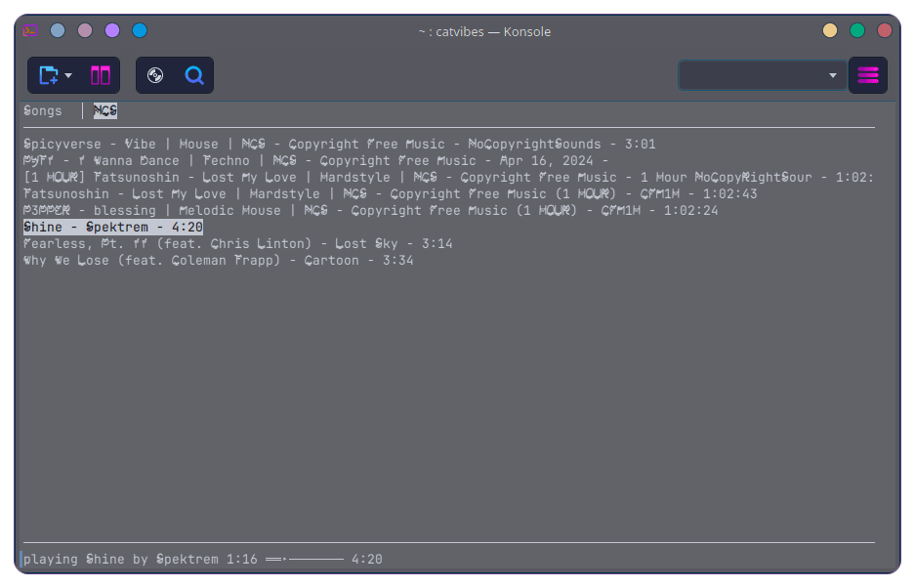Screen dimensions: 915x588
Task: Click the mauve circle title bar button
Action: tap(85, 30)
